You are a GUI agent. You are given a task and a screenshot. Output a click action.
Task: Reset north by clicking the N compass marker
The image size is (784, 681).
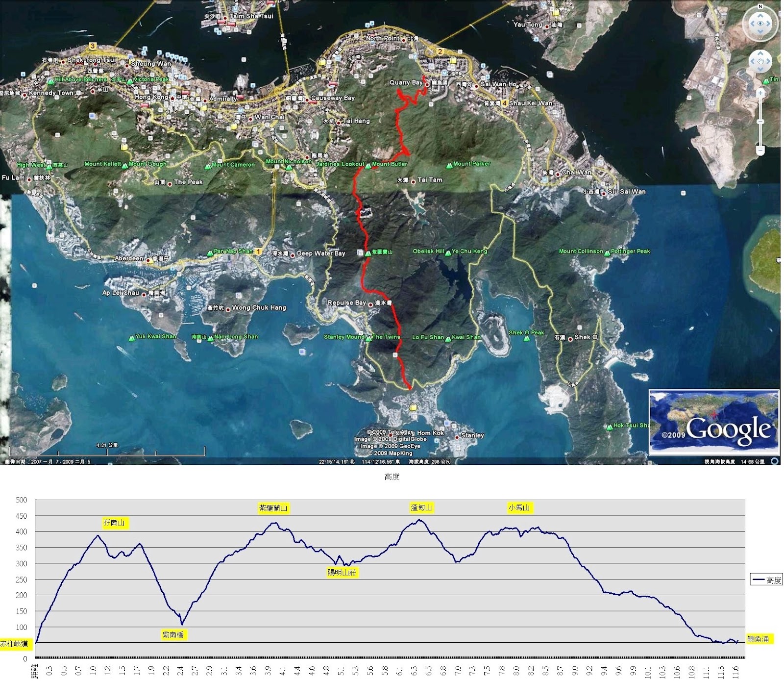760,6
